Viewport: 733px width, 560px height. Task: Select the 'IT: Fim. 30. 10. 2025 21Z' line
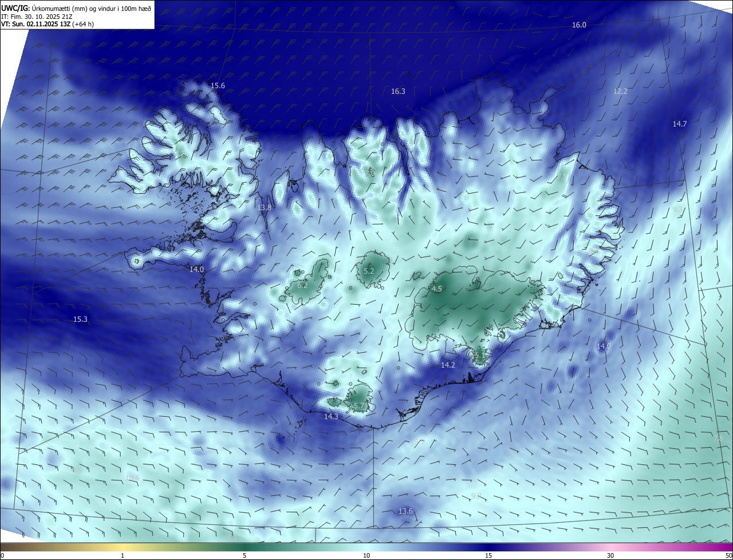(x=37, y=17)
